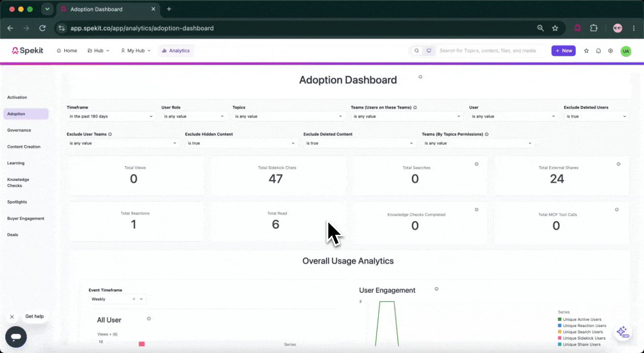Click info icon on Total Searches card
Screen dimensions: 644x353
point(476,164)
